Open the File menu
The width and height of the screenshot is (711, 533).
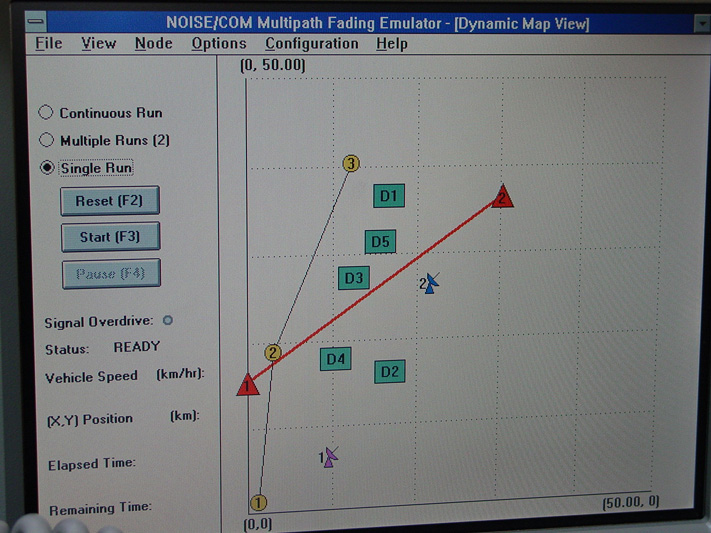click(x=49, y=44)
